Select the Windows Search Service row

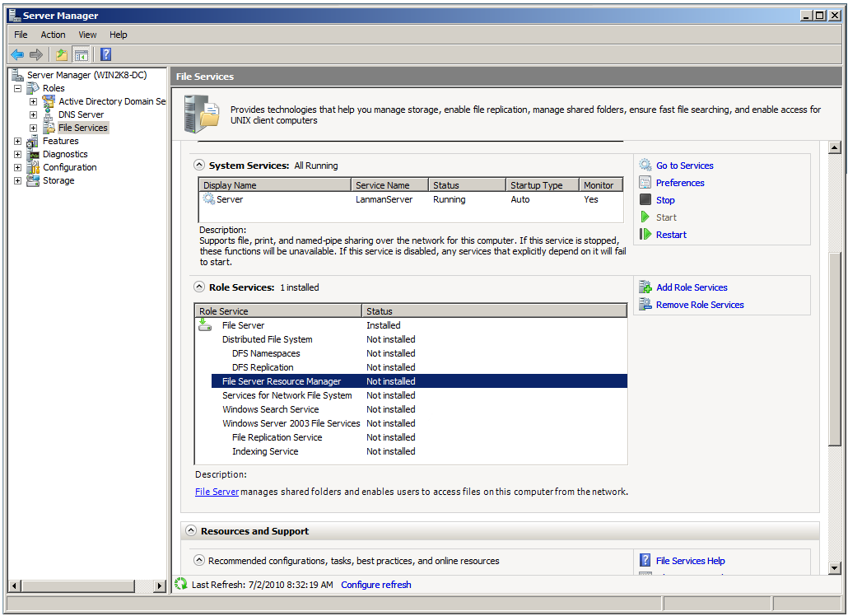pos(419,409)
